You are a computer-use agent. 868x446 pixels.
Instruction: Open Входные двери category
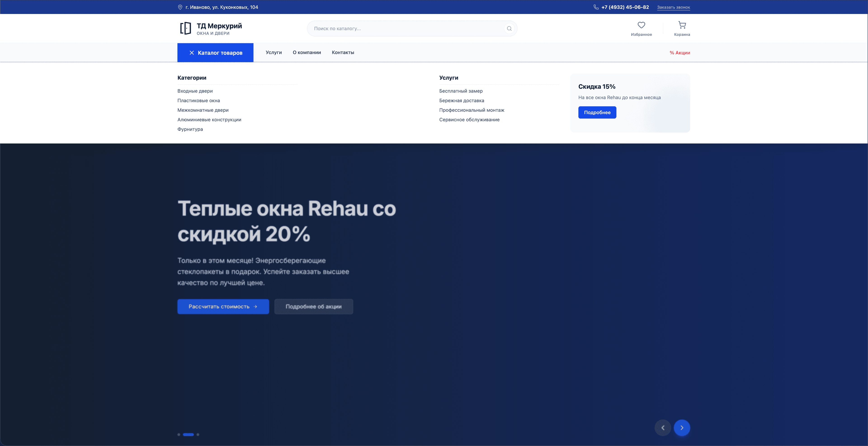[x=195, y=91]
